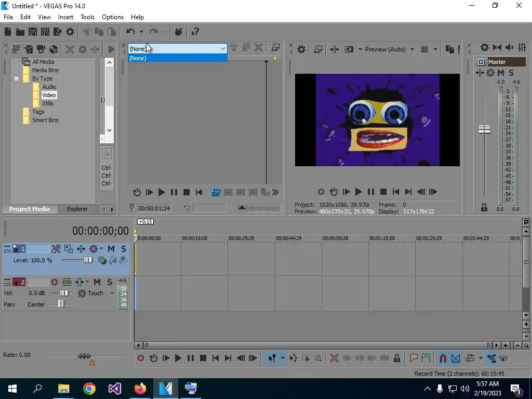Click track 1 Track FX icon

point(81,249)
